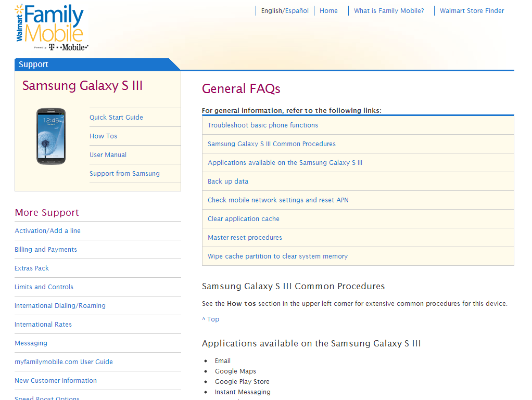532x400 pixels.
Task: Open the How Tos section
Action: click(103, 136)
